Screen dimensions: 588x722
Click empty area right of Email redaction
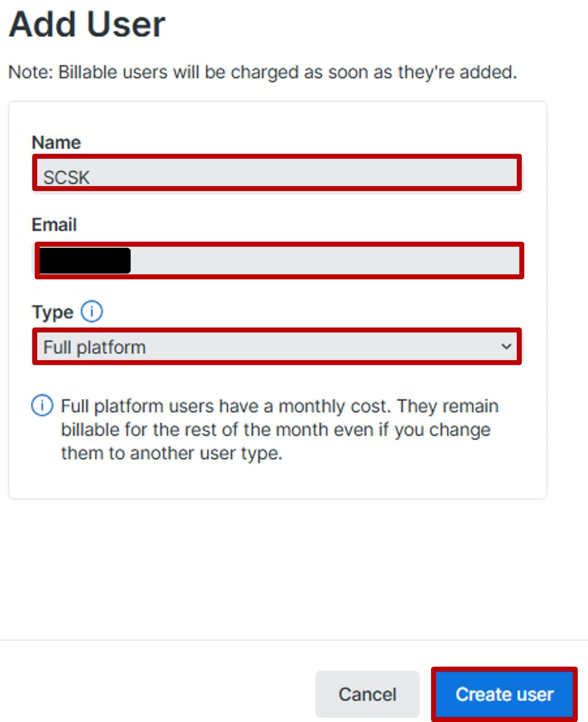coord(322,261)
